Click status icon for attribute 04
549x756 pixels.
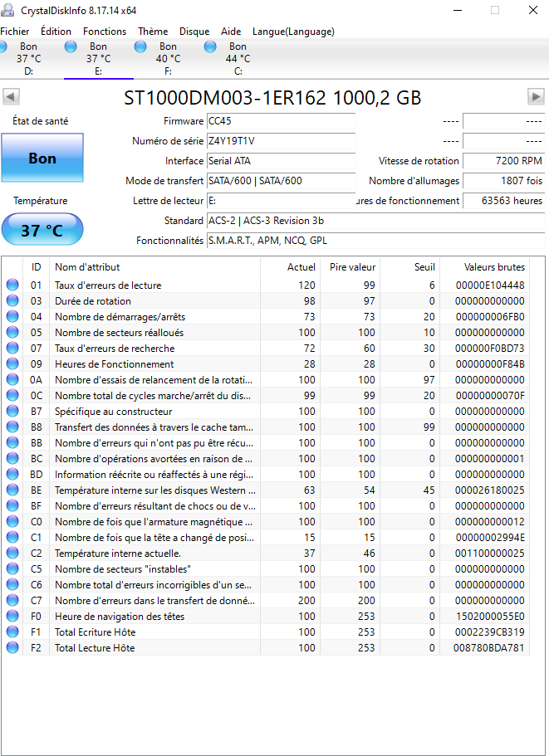pyautogui.click(x=12, y=317)
